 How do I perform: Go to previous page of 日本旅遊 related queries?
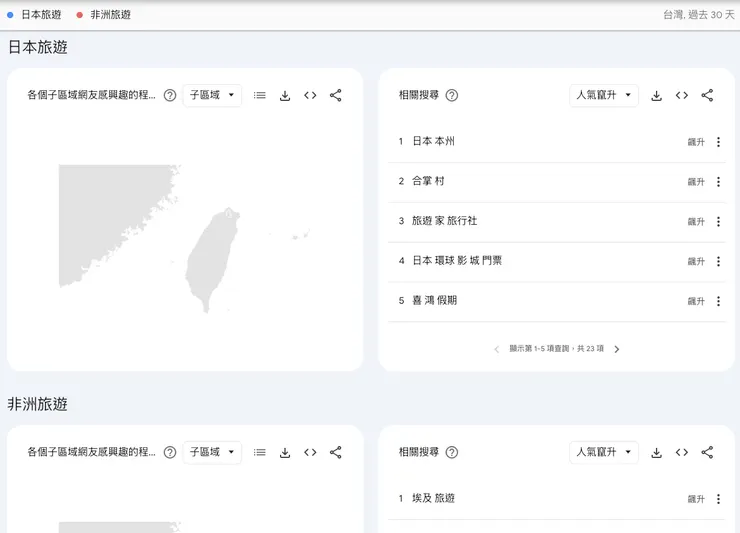pyautogui.click(x=496, y=349)
